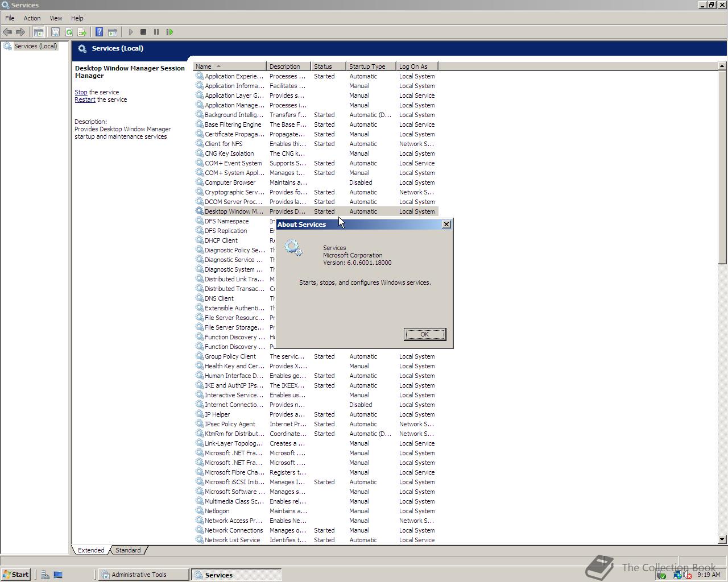Click the Start Service play icon

tap(131, 32)
